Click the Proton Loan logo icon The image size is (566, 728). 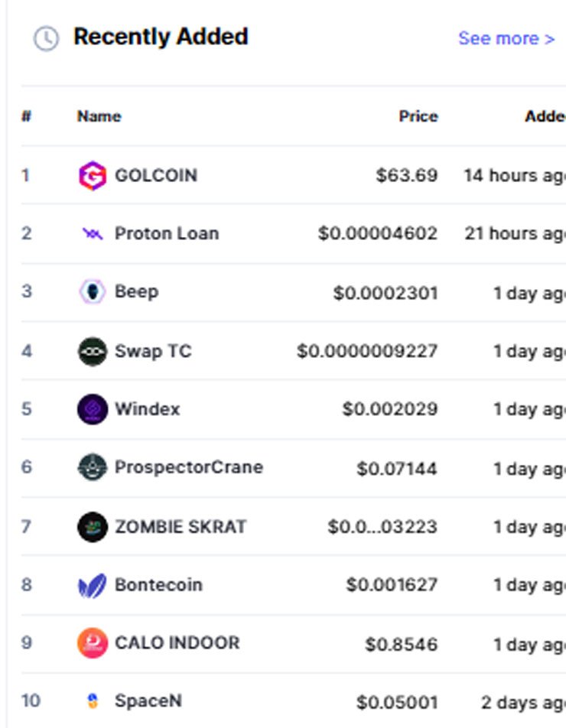[93, 233]
